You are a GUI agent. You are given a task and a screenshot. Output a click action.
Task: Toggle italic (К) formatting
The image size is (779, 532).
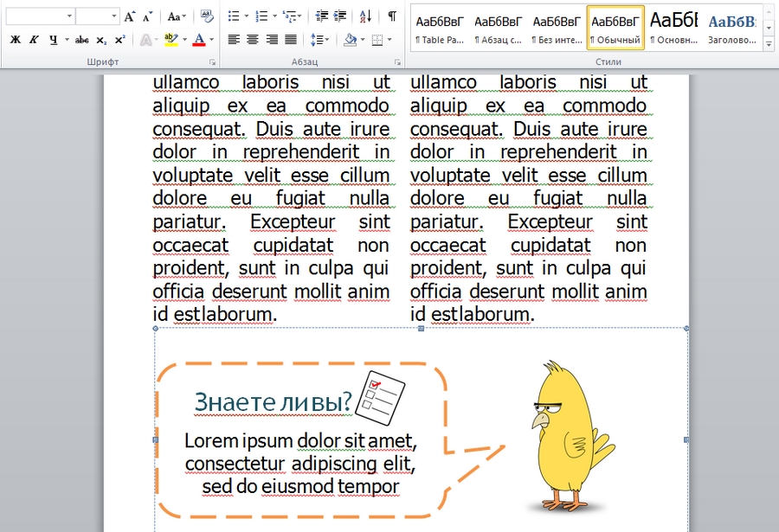(34, 40)
